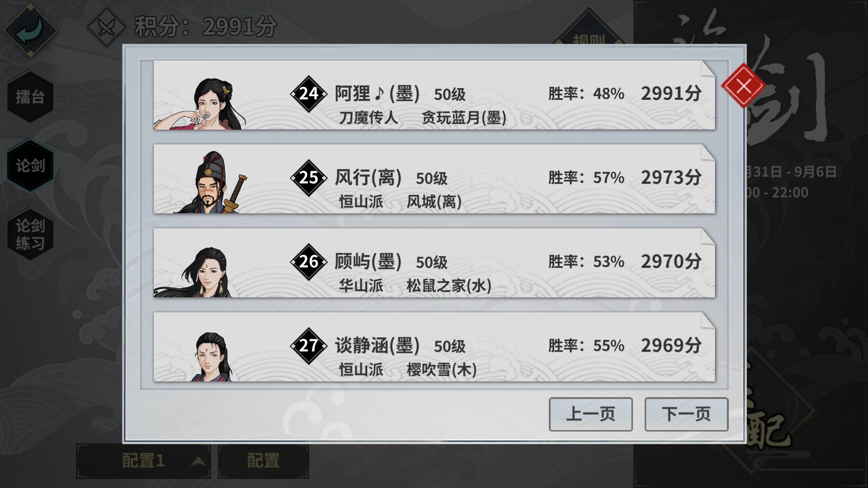The width and height of the screenshot is (868, 488).
Task: Switch to the 论剑练习 tab
Action: (30, 234)
